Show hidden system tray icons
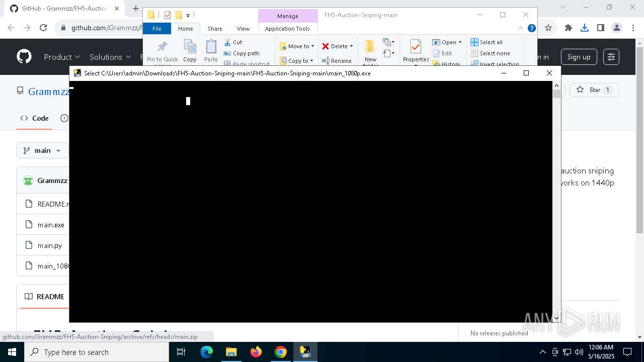The width and height of the screenshot is (644, 362). coord(542,352)
